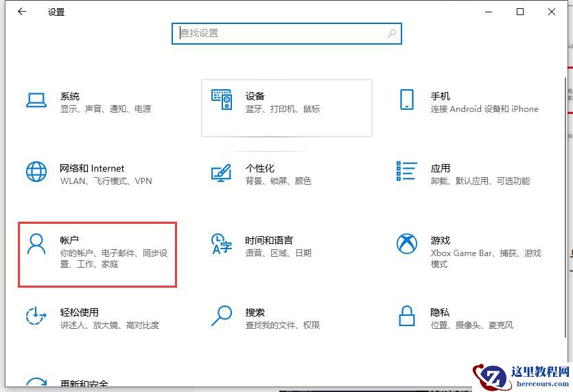Click the 轻松使用 dashed clock icon
Screen dimensions: 573x392
36,316
